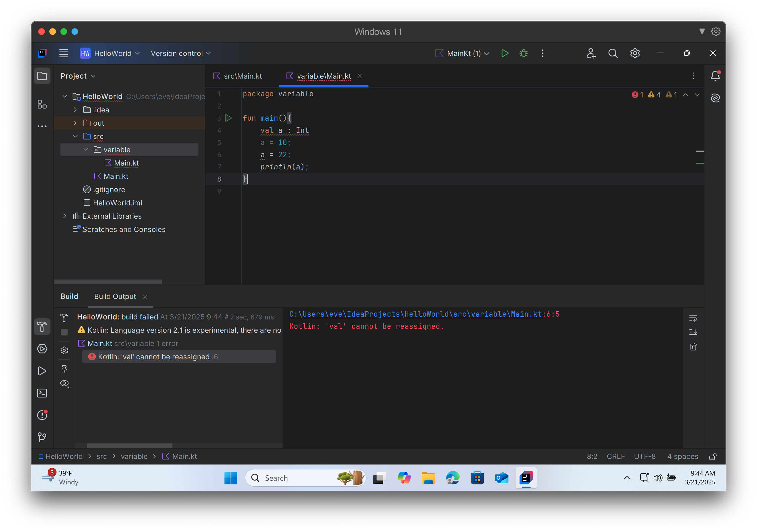The height and width of the screenshot is (532, 757).
Task: Debug MainKt with the bug icon
Action: tap(524, 53)
